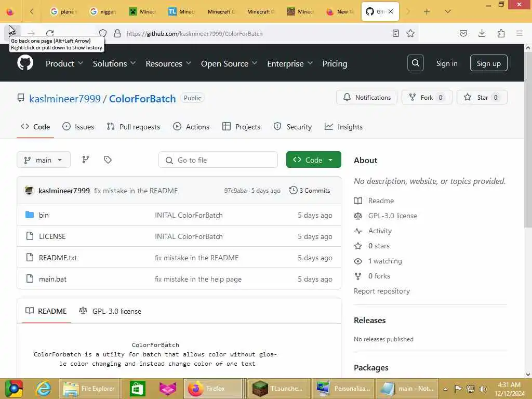Image resolution: width=532 pixels, height=399 pixels.
Task: Open the Firefox downloads icon
Action: (x=482, y=33)
